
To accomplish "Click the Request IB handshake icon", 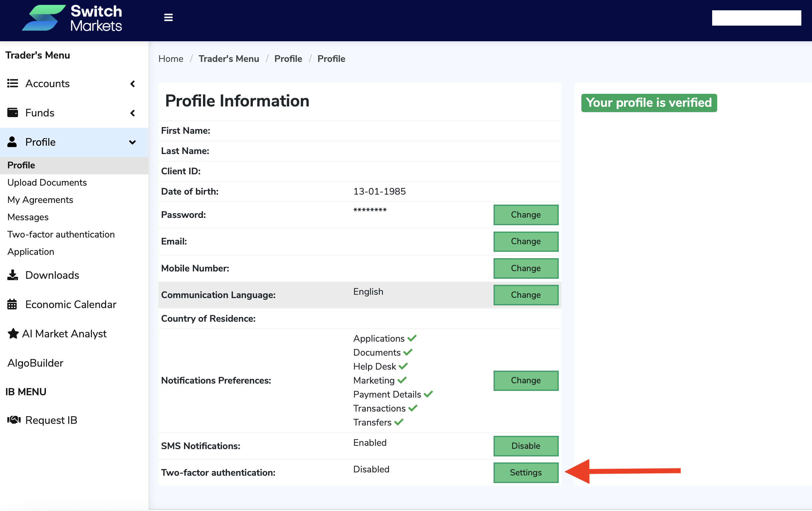I will [x=14, y=420].
